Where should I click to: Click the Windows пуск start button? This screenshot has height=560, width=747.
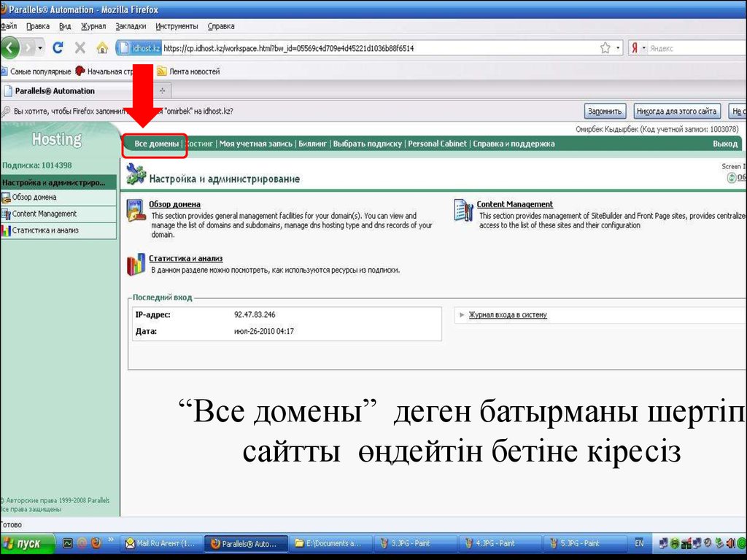coord(28,544)
